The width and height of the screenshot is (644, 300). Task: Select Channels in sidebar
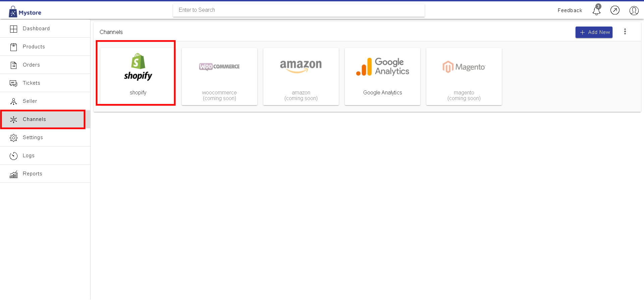point(45,119)
